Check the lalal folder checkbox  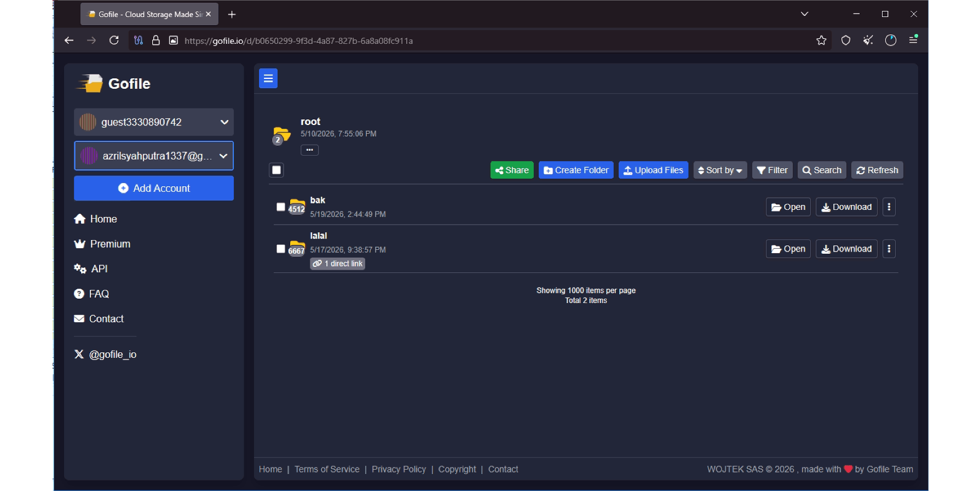(x=281, y=249)
